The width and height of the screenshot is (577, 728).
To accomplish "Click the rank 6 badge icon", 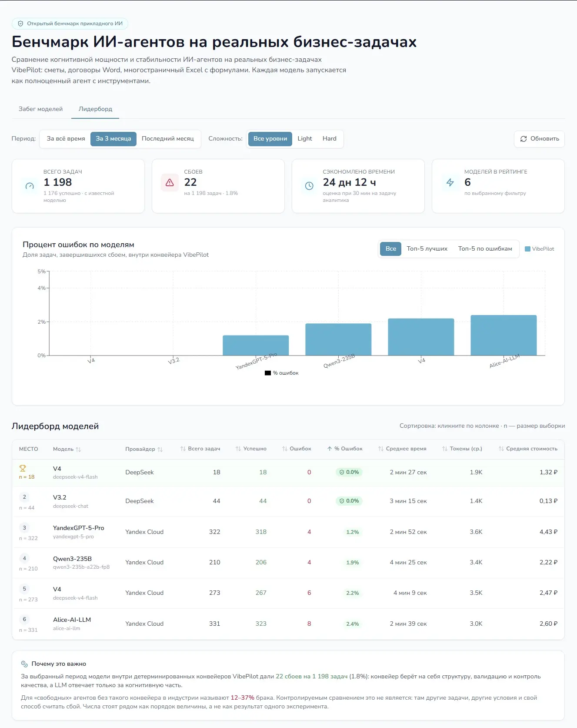I will coord(24,619).
